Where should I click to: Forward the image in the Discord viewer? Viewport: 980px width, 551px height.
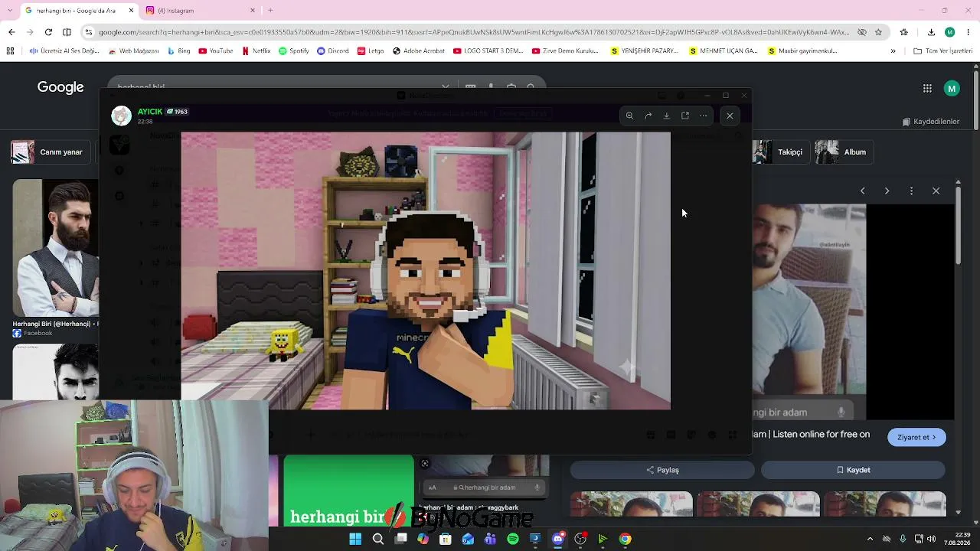pos(648,116)
